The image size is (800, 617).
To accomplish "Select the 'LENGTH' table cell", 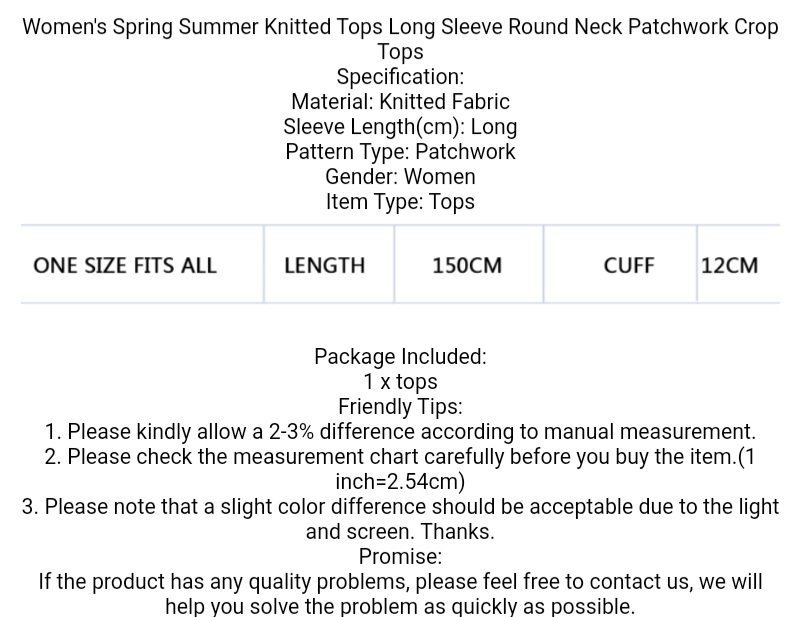I will [x=325, y=266].
